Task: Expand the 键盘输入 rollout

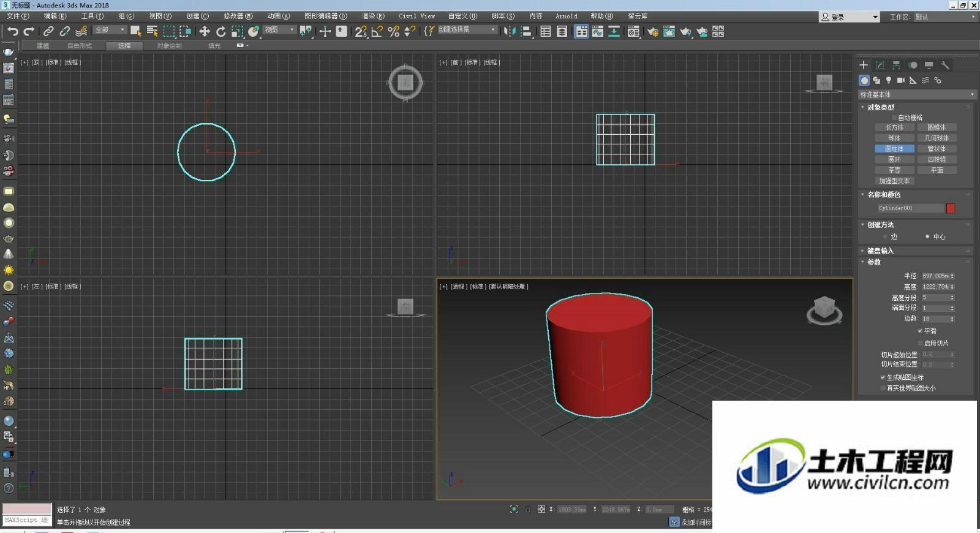Action: (880, 251)
